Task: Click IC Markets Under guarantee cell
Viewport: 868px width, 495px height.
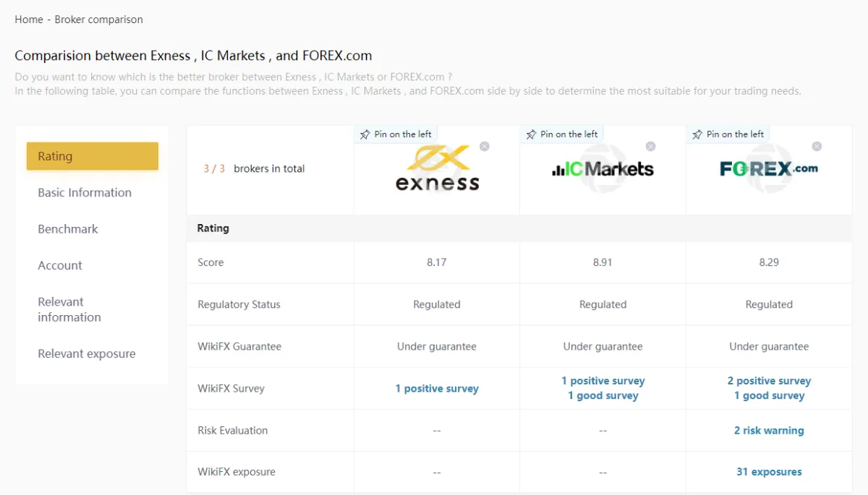Action: (x=603, y=346)
